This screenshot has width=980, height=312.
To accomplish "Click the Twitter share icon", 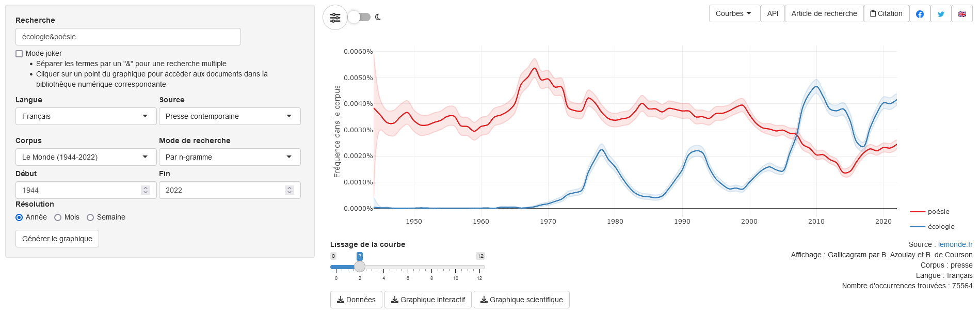I will click(x=941, y=14).
